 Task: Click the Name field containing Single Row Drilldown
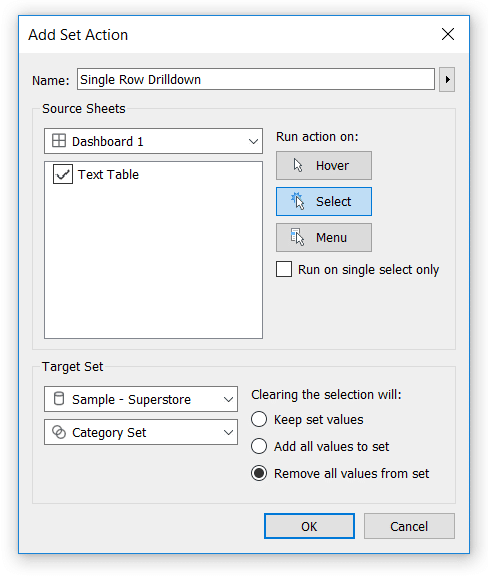pos(256,79)
